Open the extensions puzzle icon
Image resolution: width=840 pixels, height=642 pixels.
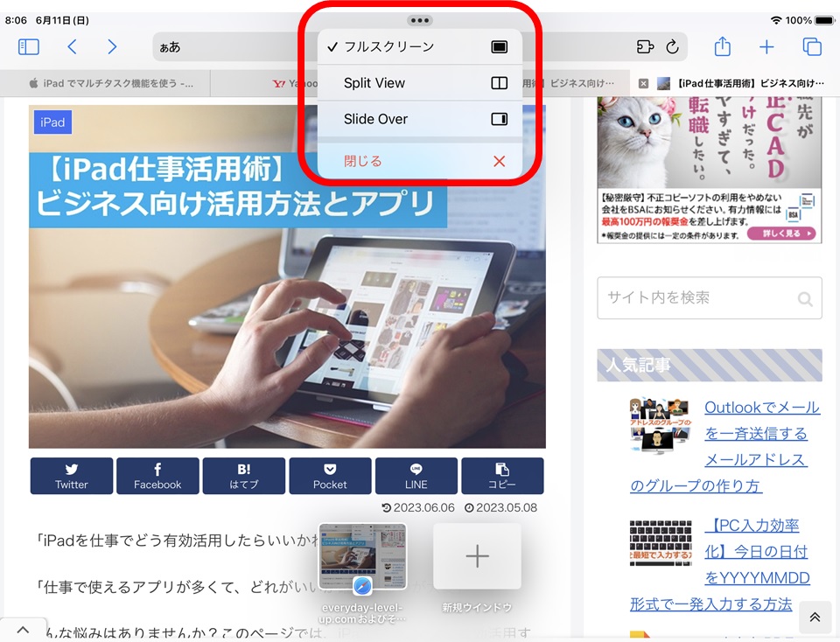click(645, 47)
